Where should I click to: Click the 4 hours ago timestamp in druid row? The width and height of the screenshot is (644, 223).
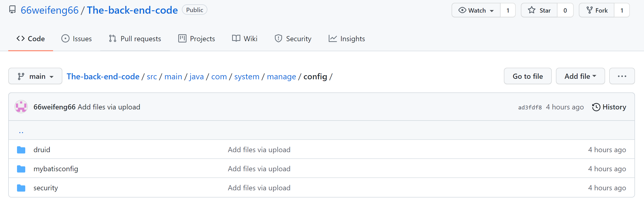click(x=607, y=150)
